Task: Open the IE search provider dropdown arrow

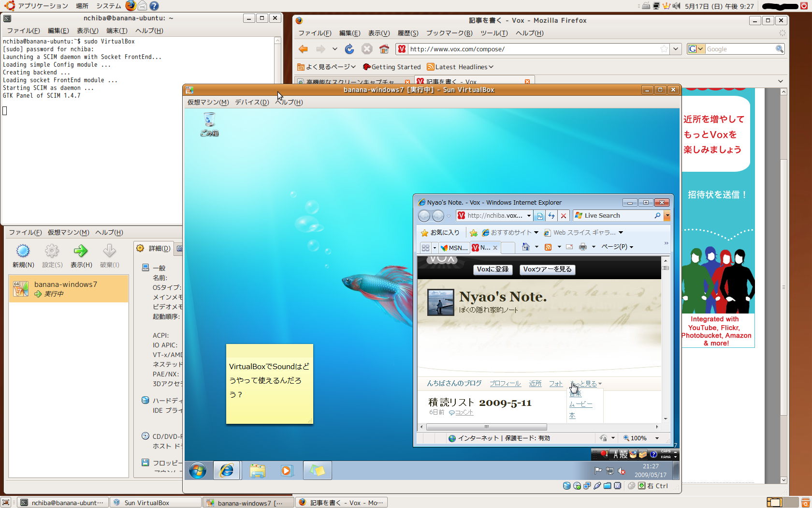Action: [667, 216]
